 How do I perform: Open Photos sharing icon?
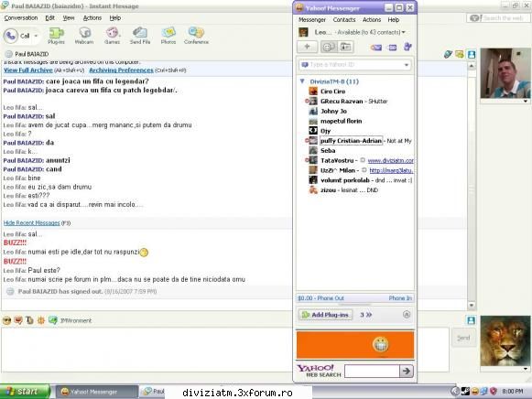(x=168, y=36)
